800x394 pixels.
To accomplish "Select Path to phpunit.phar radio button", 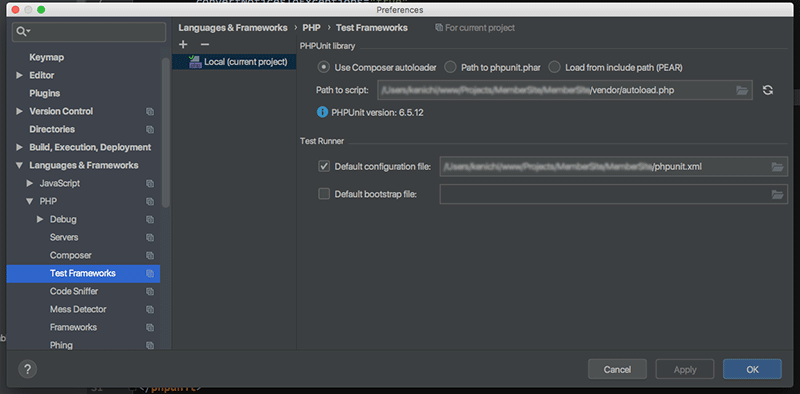I will pos(450,67).
